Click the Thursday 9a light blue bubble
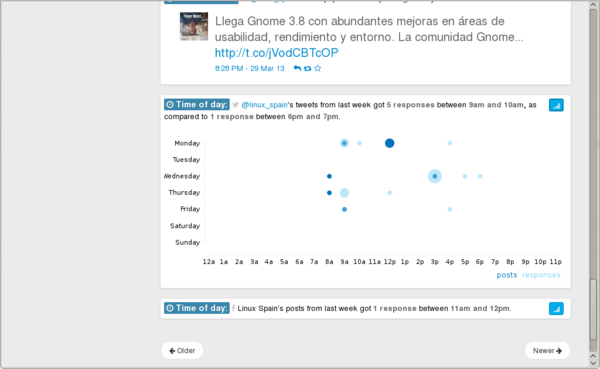This screenshot has height=369, width=600. pyautogui.click(x=344, y=193)
